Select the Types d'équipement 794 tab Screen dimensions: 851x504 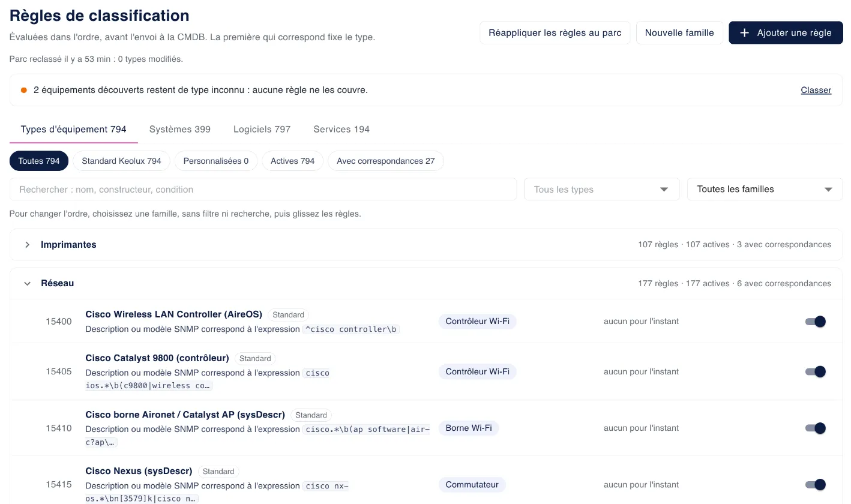click(74, 130)
